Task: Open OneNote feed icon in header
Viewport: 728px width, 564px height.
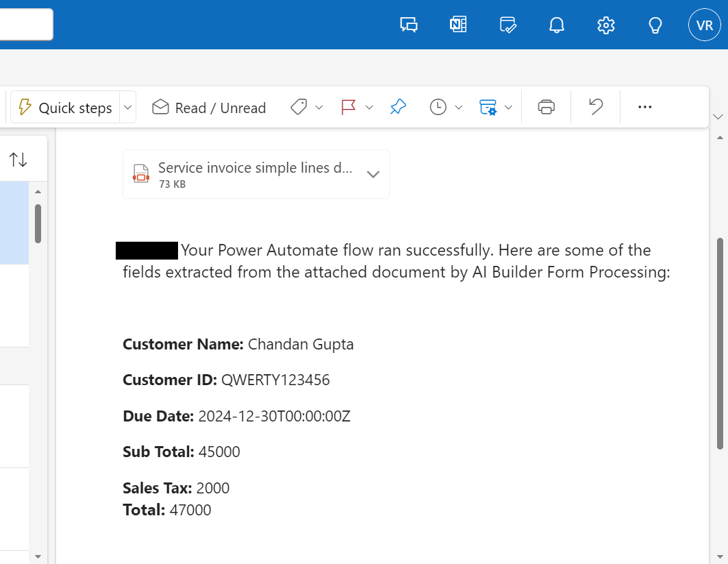Action: (x=458, y=25)
